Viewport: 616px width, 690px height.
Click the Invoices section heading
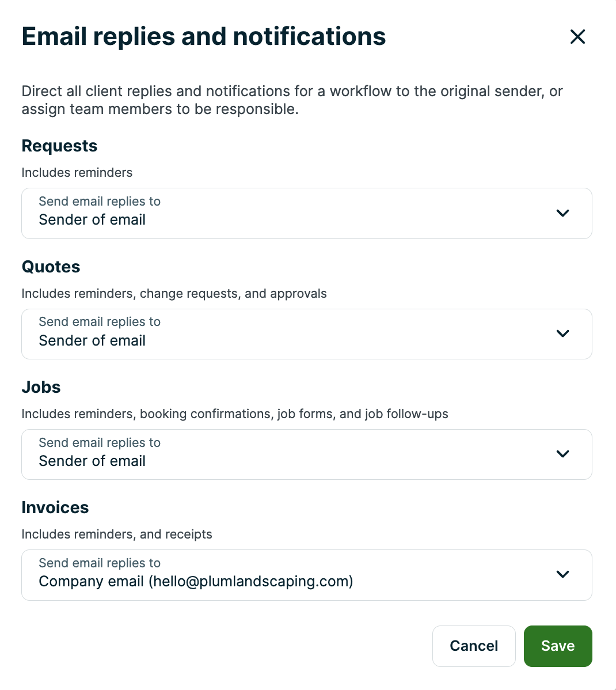55,508
